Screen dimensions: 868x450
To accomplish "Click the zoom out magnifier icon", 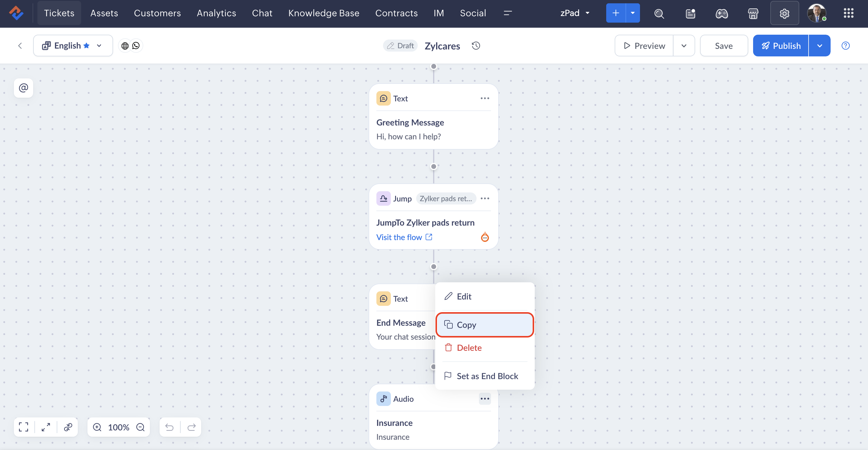I will tap(141, 427).
